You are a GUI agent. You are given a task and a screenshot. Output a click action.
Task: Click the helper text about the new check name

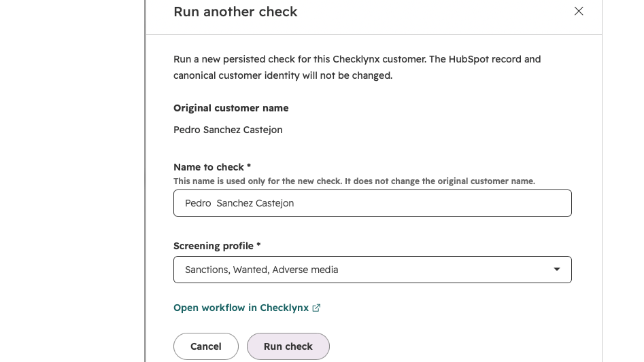[354, 181]
